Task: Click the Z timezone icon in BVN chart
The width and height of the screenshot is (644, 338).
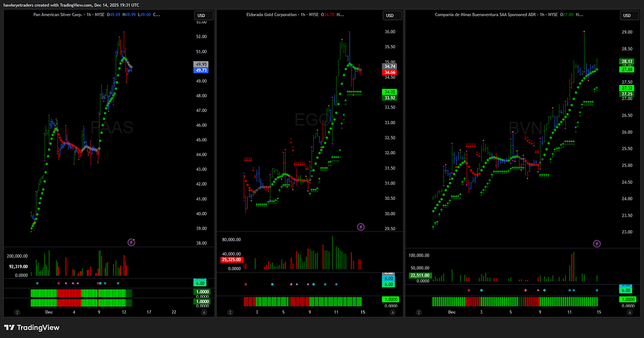Action: tap(419, 312)
